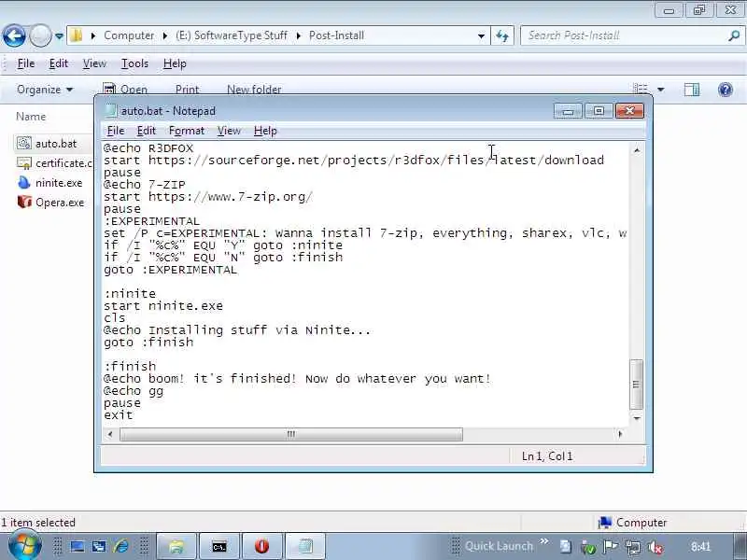Open Explorer Help menu
This screenshot has width=747, height=560.
[x=175, y=63]
